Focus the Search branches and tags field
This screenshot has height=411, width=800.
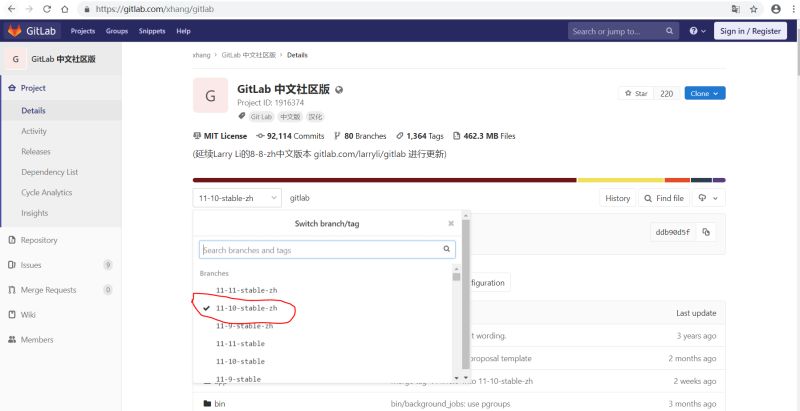[x=327, y=250]
